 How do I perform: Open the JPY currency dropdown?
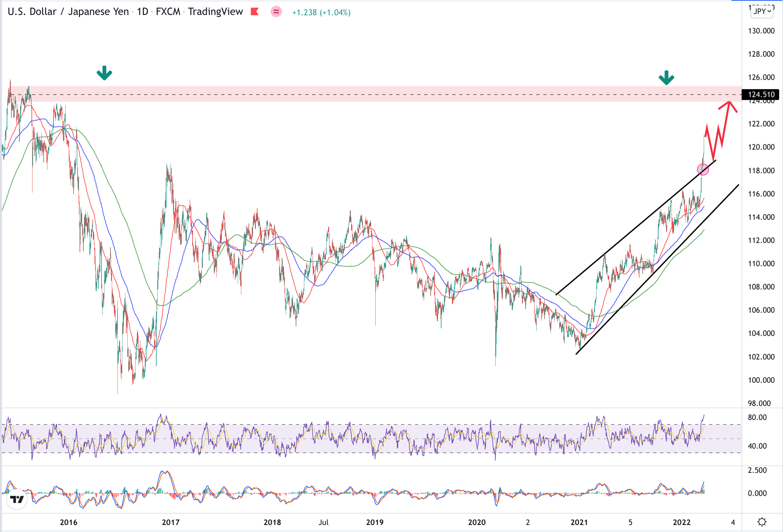[x=762, y=11]
